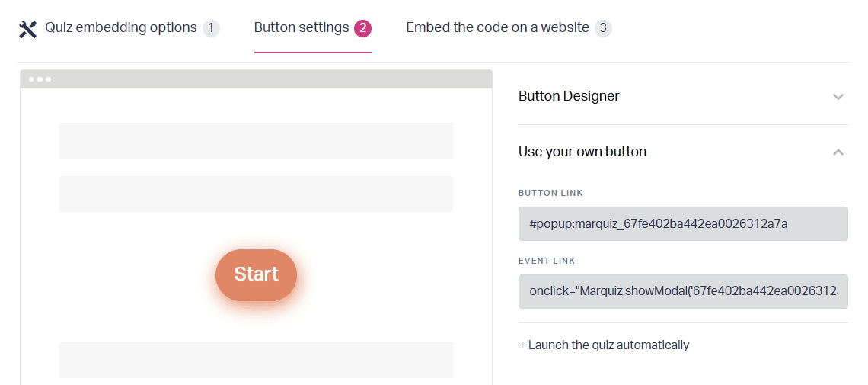This screenshot has width=868, height=385.
Task: Click the first gray placeholder block in preview
Action: (257, 141)
